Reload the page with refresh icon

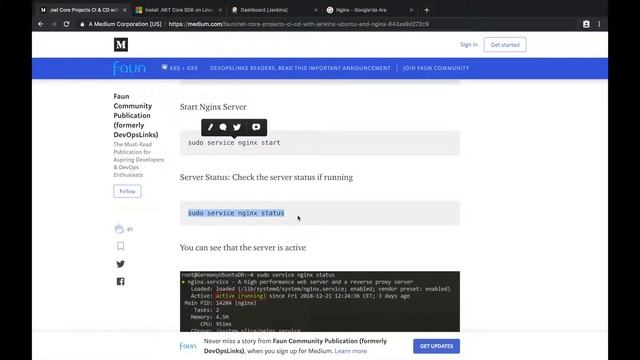pos(67,24)
